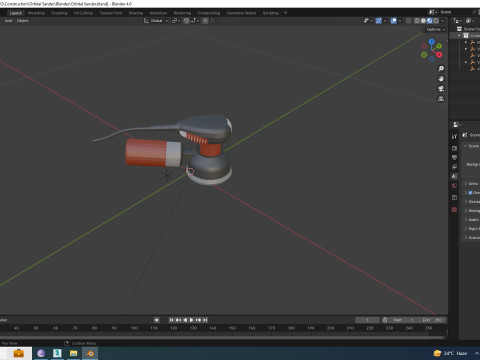
Task: Open the Scene properties tab
Action: coord(454,176)
